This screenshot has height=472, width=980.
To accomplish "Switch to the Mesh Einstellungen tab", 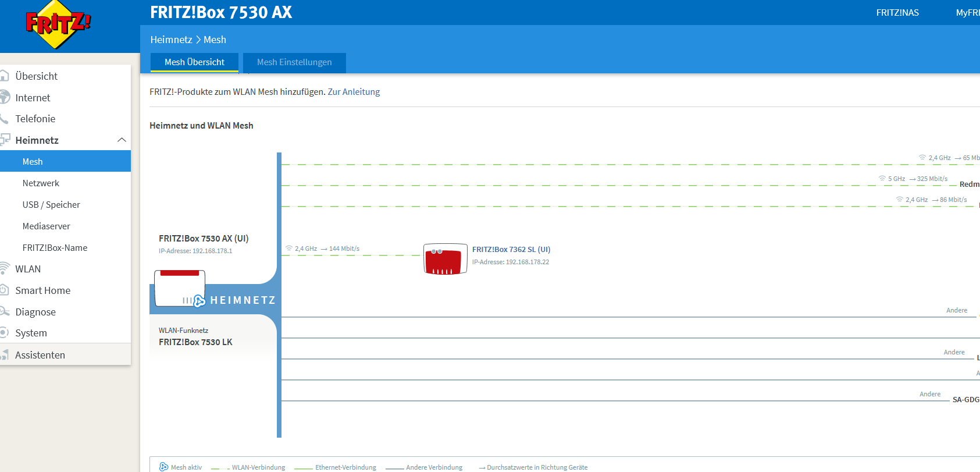I will tap(294, 62).
